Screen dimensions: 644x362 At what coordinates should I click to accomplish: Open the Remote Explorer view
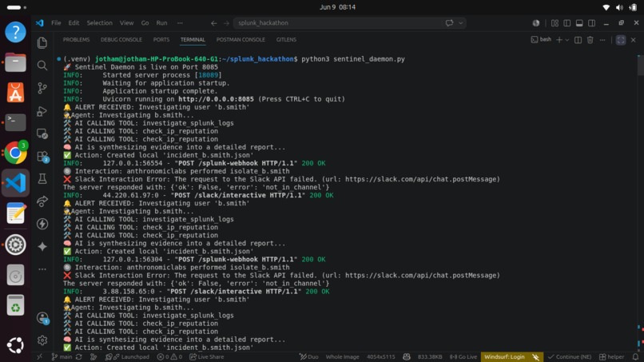[42, 133]
